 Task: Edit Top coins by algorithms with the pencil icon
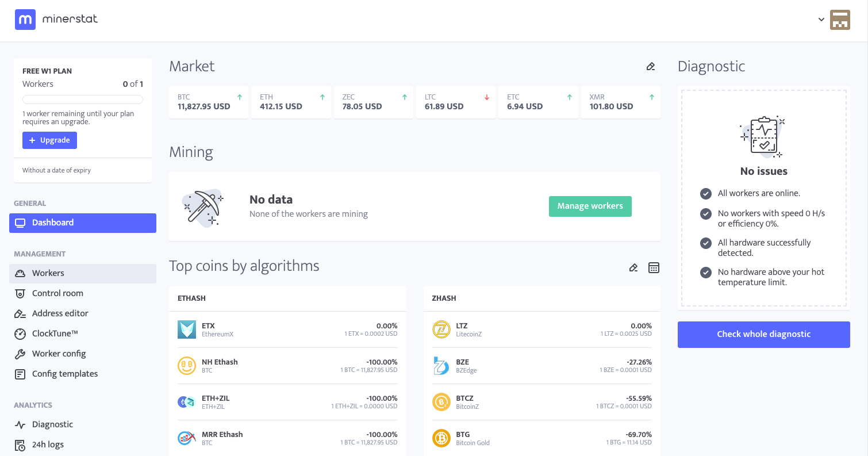point(633,267)
